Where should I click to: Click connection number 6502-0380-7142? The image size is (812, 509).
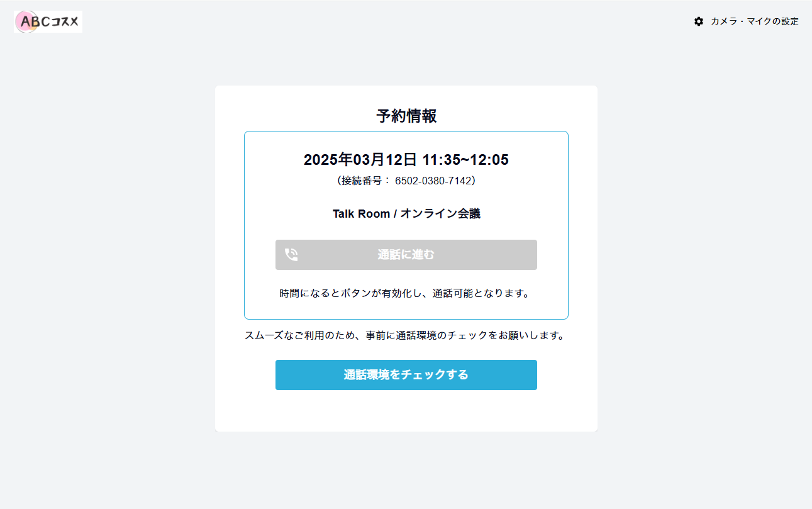pos(432,181)
